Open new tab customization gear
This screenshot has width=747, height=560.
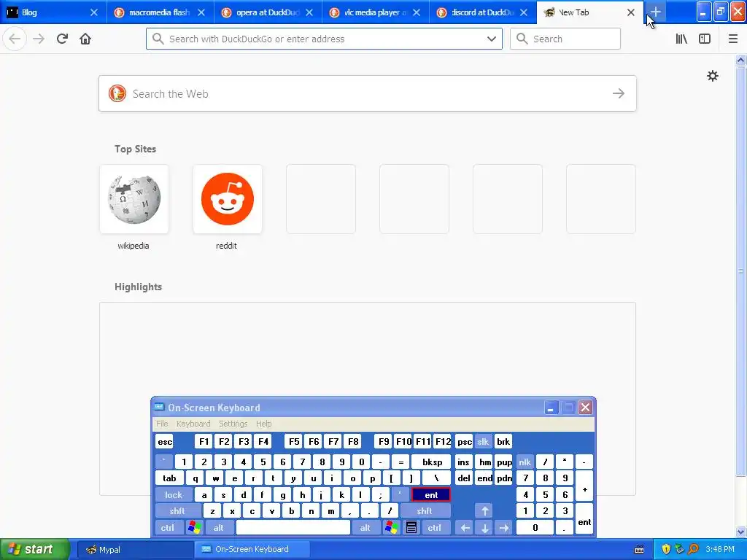click(x=712, y=76)
